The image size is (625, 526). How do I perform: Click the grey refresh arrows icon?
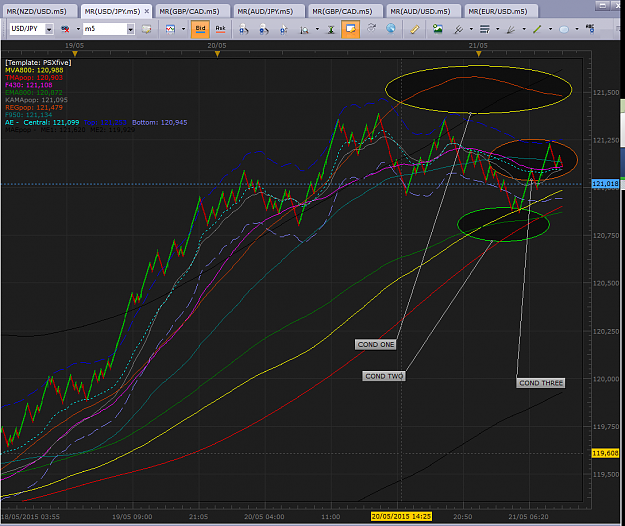pos(371,28)
